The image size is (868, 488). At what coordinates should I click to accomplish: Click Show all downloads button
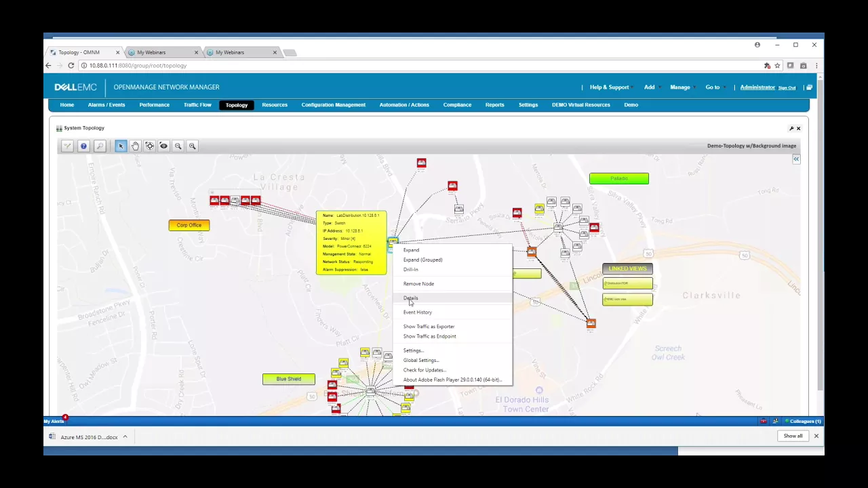click(x=793, y=436)
